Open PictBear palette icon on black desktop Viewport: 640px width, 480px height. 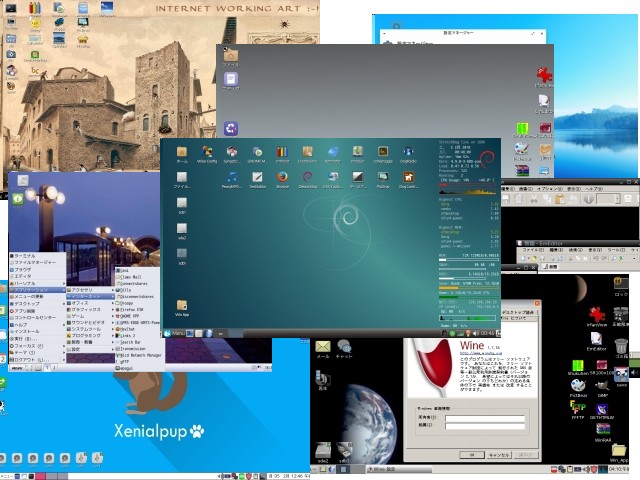click(x=578, y=385)
